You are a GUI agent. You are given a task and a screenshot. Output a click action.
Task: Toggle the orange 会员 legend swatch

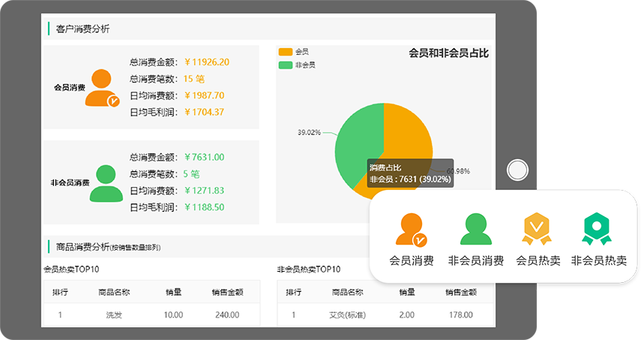[286, 52]
